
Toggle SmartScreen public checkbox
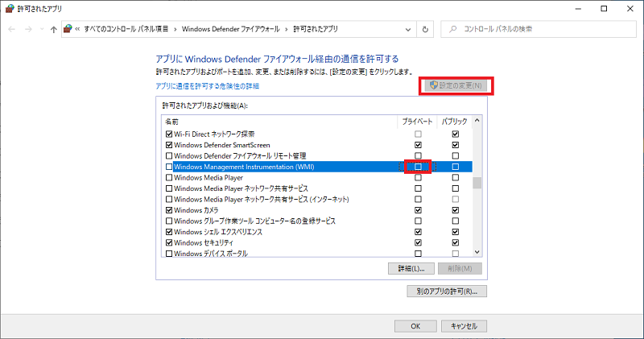(455, 145)
